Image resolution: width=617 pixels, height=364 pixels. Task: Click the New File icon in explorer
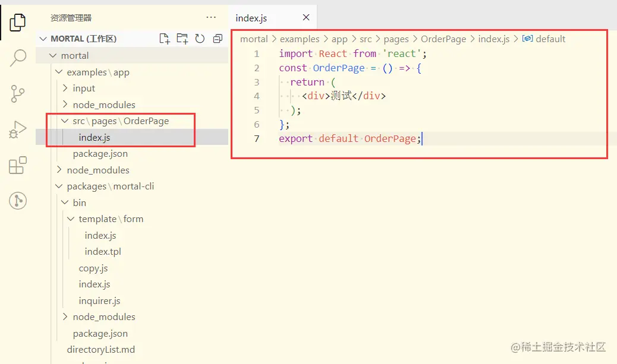(165, 39)
